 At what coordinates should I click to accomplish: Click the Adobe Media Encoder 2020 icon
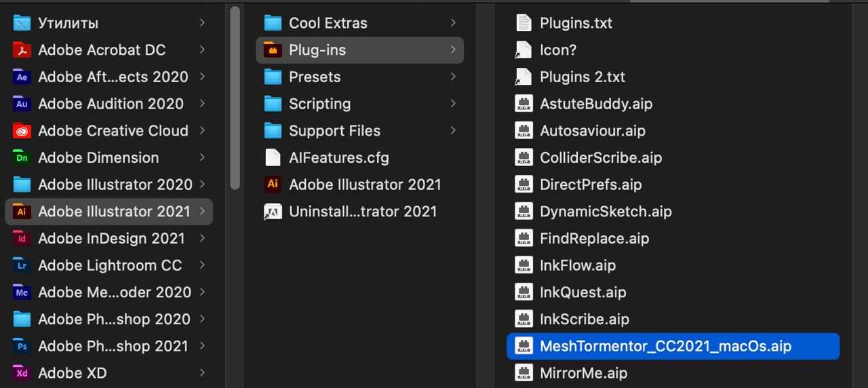[x=22, y=292]
